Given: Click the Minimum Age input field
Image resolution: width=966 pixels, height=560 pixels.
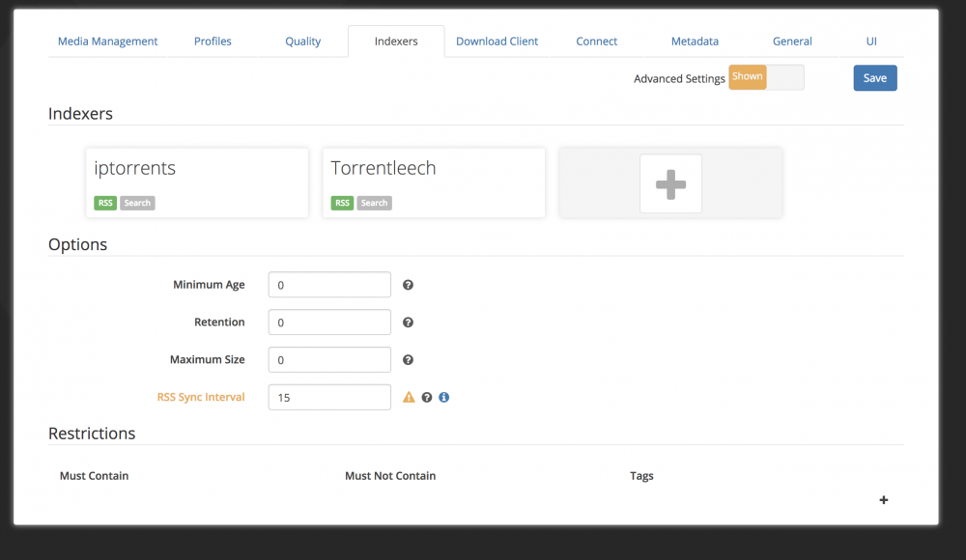Looking at the screenshot, I should click(329, 285).
